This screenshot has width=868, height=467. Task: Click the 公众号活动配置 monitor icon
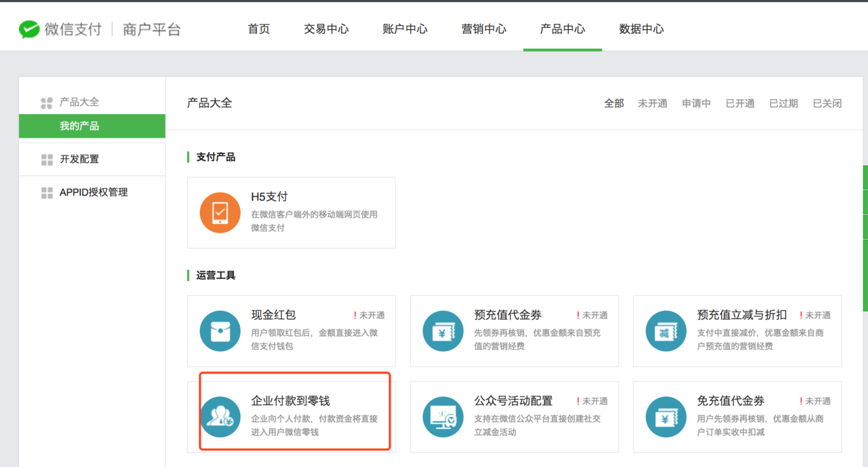click(443, 417)
